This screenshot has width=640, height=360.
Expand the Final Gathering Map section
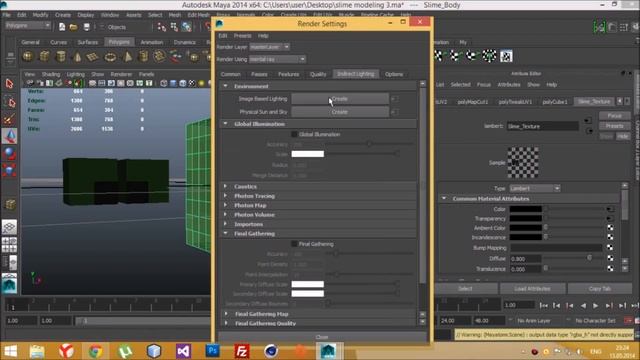(226, 314)
